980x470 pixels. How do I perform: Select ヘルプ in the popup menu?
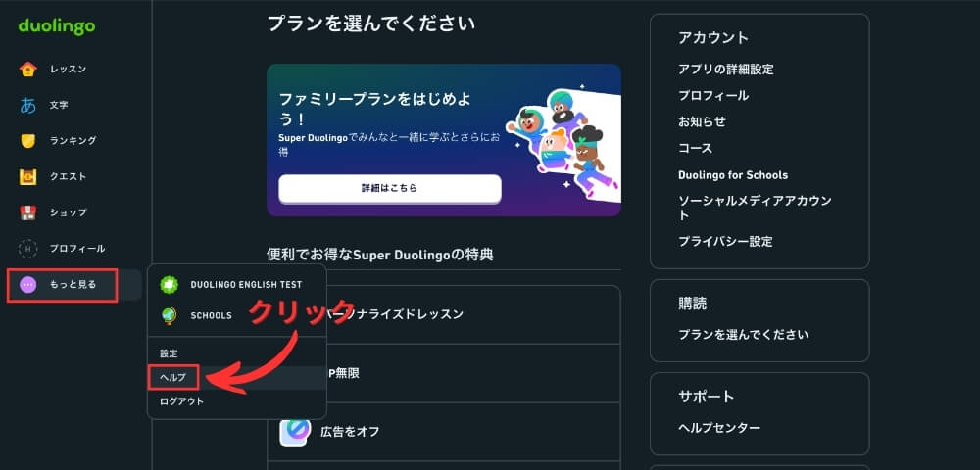coord(173,378)
